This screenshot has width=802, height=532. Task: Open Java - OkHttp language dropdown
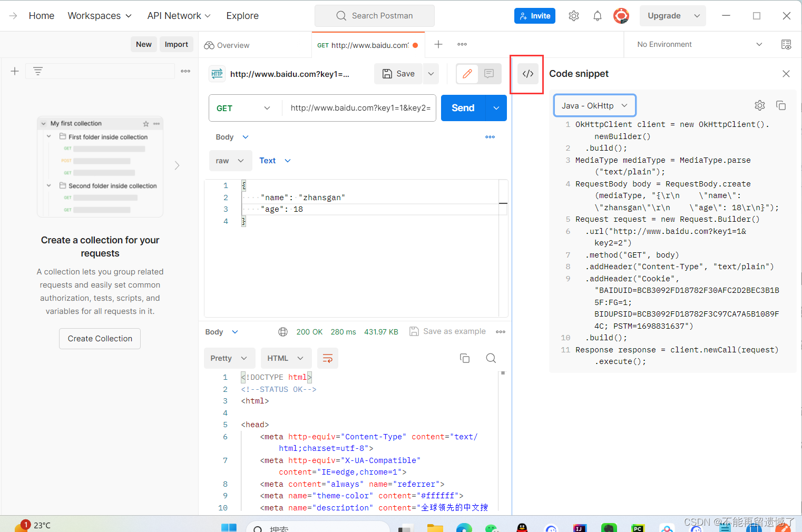(595, 105)
